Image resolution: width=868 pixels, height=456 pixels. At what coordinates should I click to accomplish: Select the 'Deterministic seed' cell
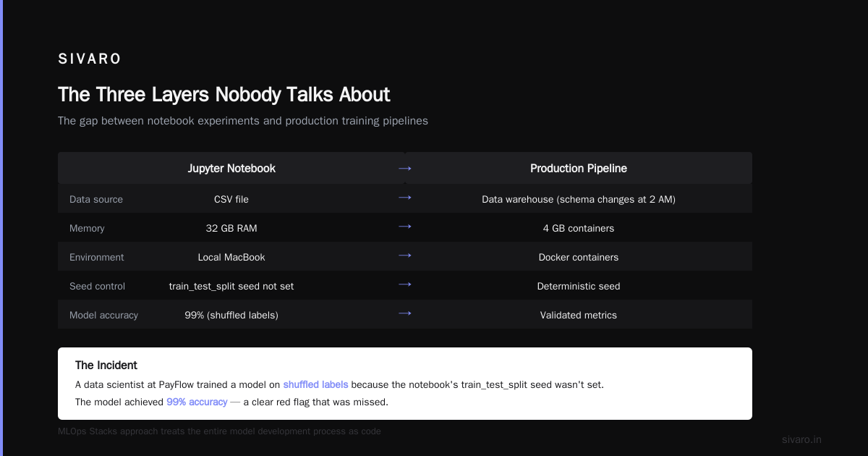tap(579, 286)
